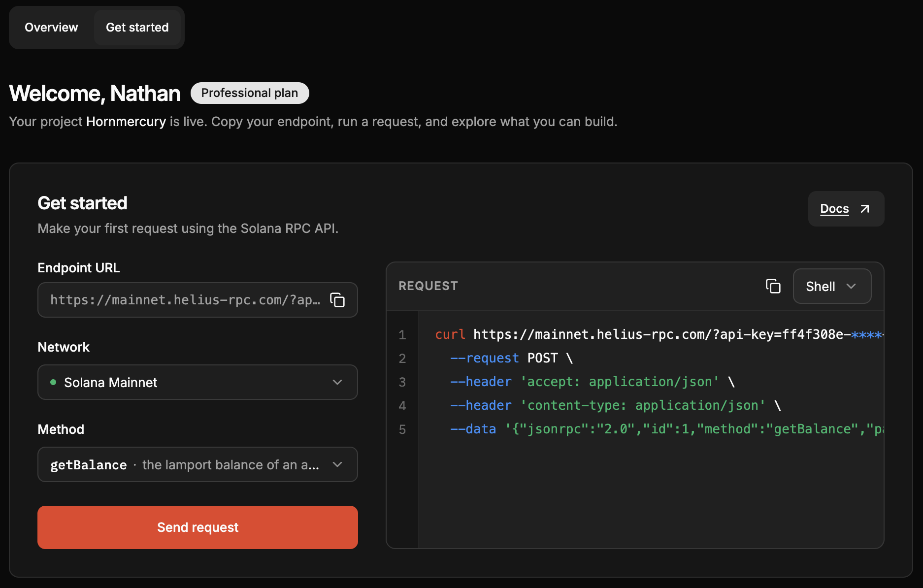Click the 'accept: application/json' header line

point(593,382)
